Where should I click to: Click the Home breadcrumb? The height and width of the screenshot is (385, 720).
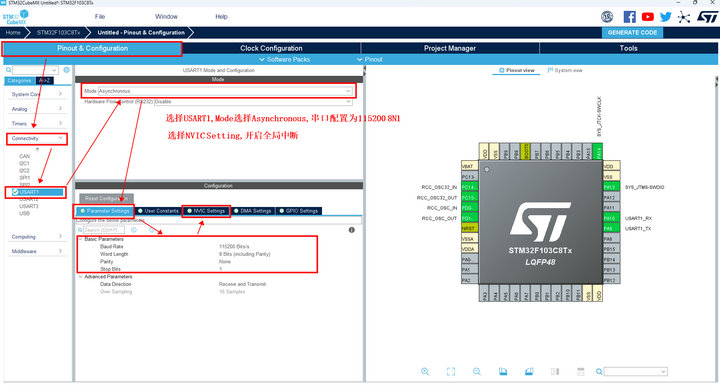[13, 33]
